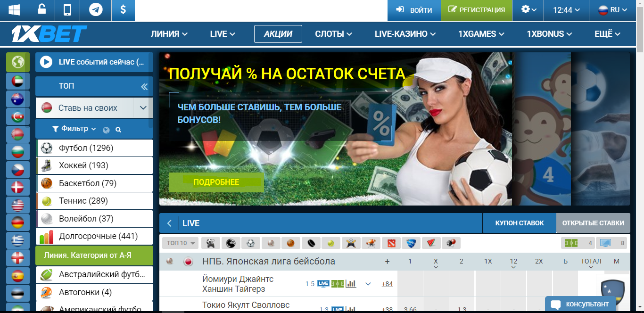Click the ВОЙТИ button
644x313 pixels.
[x=413, y=9]
